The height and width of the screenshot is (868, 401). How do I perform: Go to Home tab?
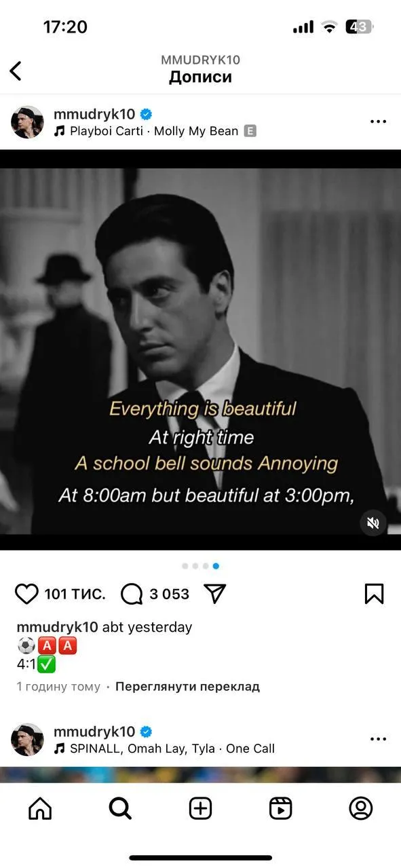pos(40,808)
